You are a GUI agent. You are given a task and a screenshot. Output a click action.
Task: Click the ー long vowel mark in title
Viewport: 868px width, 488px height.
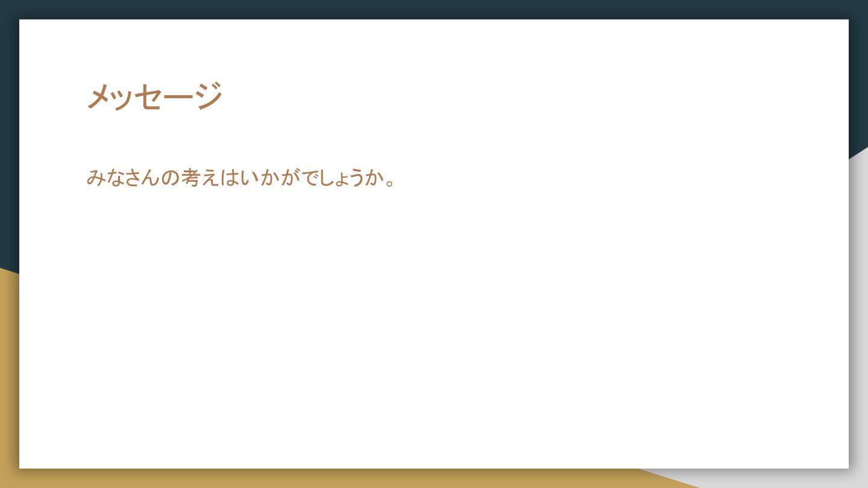pyautogui.click(x=180, y=97)
